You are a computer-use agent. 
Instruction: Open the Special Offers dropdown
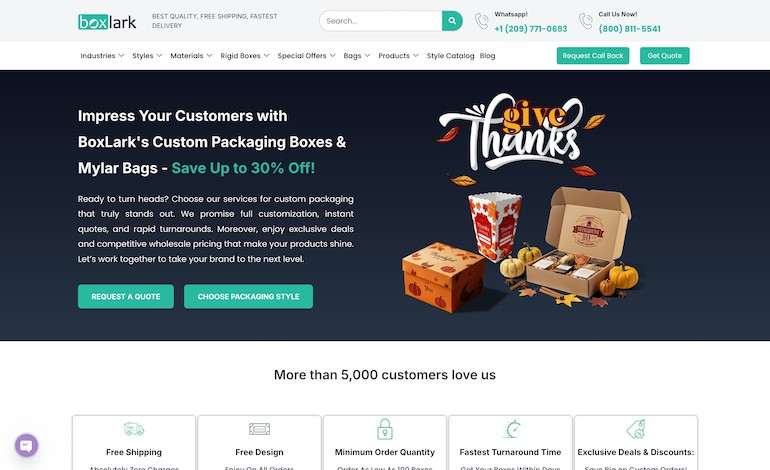tap(306, 56)
